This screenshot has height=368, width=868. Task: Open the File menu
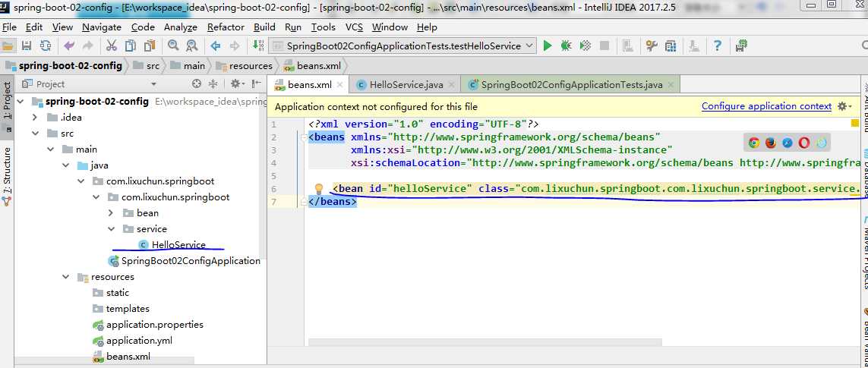point(9,27)
